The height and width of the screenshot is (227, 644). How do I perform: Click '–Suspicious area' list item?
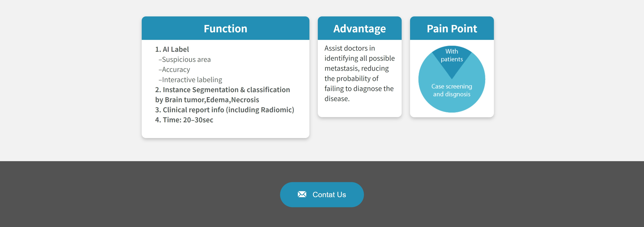pos(184,59)
